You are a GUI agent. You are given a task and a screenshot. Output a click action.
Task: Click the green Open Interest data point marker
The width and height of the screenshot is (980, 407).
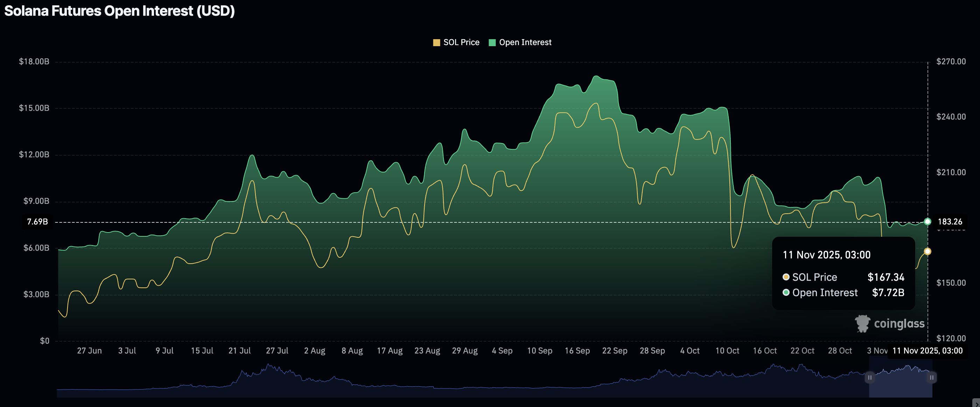pyautogui.click(x=927, y=222)
